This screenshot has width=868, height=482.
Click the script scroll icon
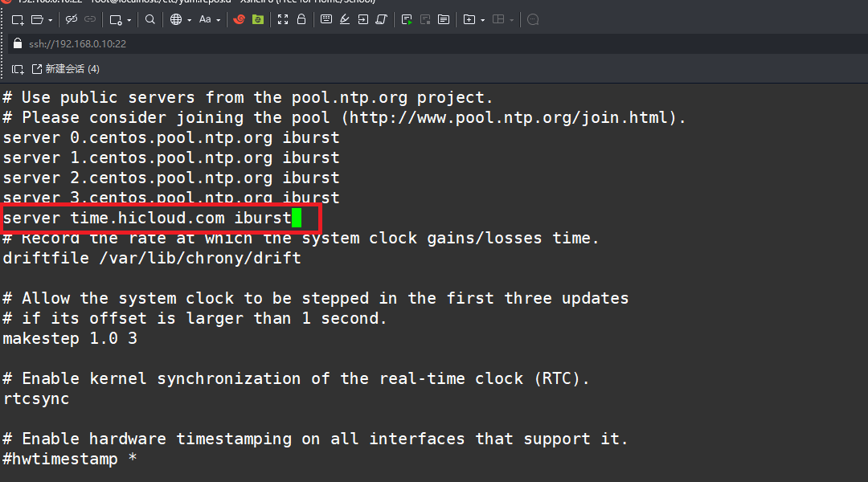(382, 19)
